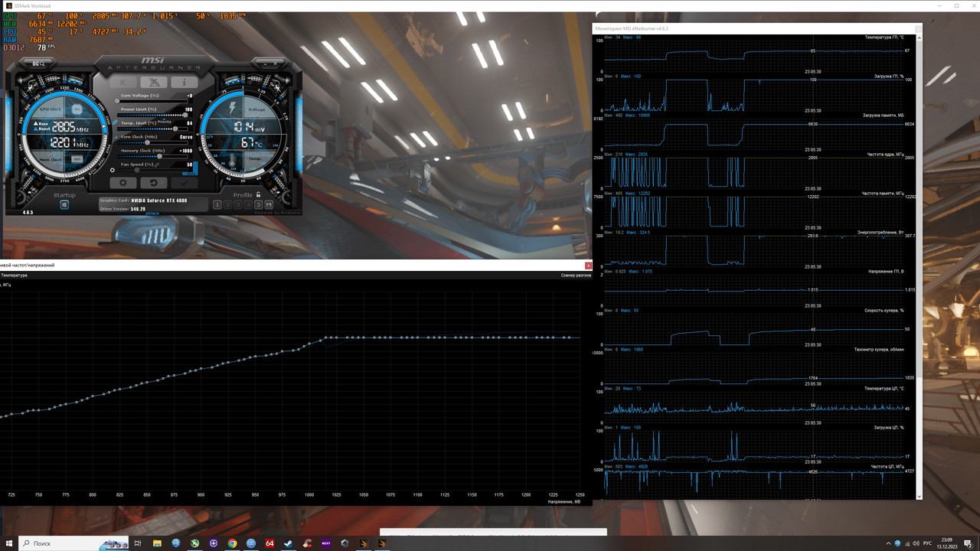Click the user-defined fan gear icon
980x551 pixels.
point(113,170)
